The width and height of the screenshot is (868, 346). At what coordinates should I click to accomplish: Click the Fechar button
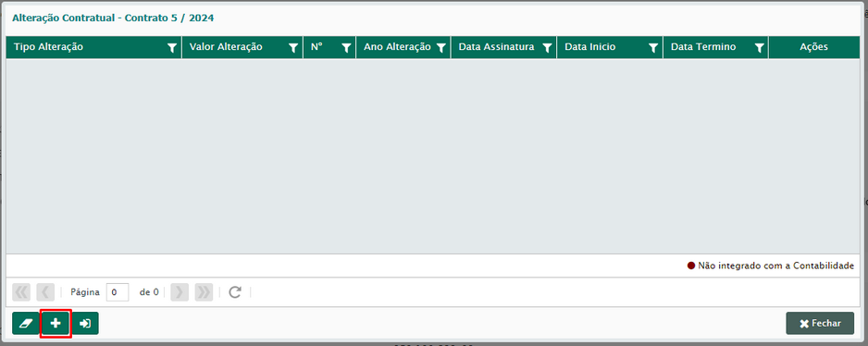click(x=820, y=323)
